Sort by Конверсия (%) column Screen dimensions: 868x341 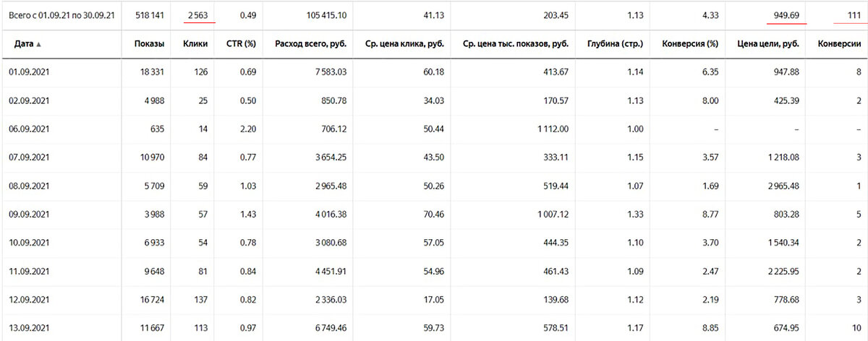pos(690,44)
